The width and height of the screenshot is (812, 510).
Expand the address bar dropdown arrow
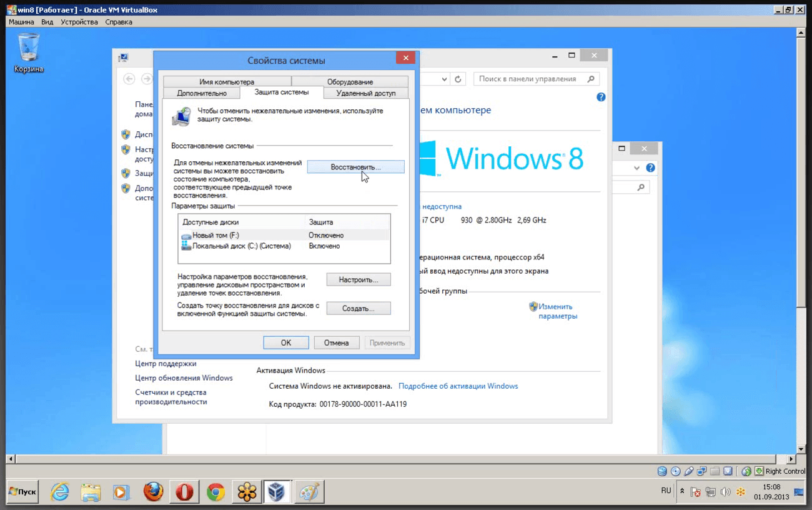(445, 79)
